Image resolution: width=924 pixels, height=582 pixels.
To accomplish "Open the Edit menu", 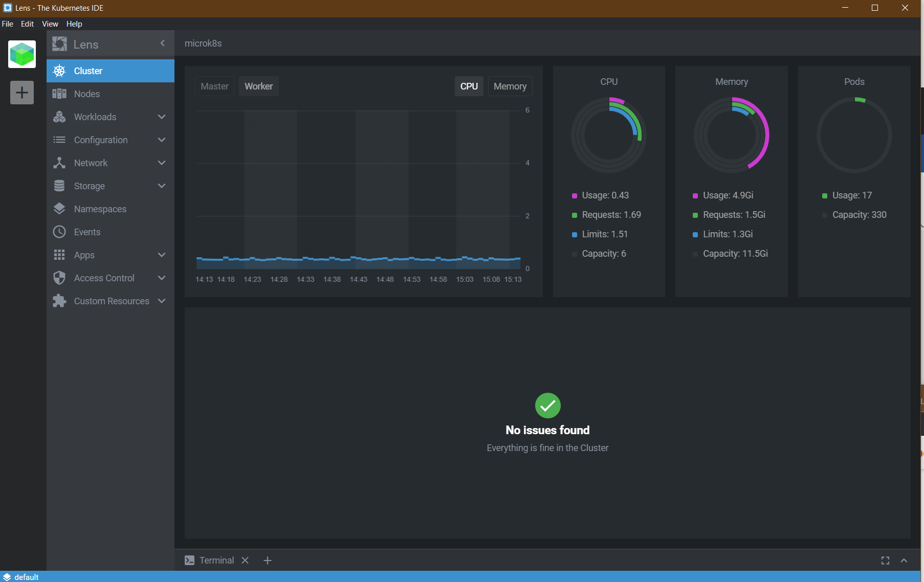I will point(27,24).
